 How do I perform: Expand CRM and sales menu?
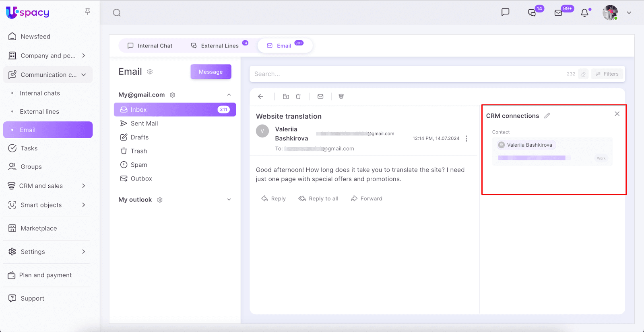tap(83, 186)
